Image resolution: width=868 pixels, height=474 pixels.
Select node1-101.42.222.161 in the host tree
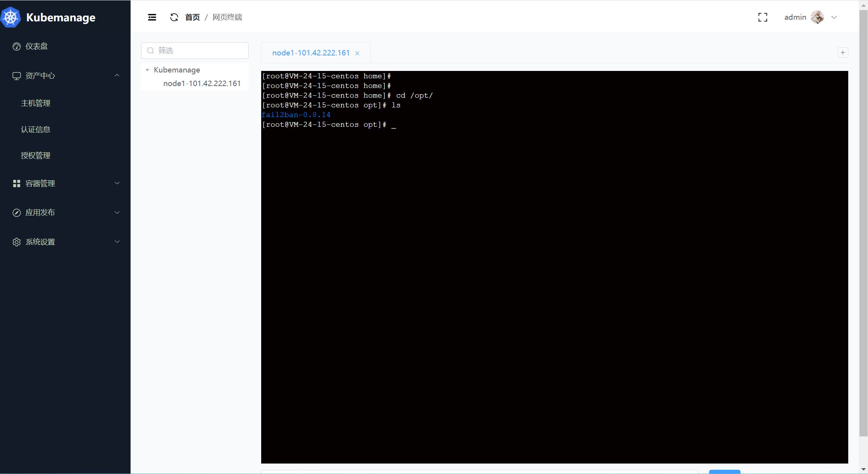[201, 83]
